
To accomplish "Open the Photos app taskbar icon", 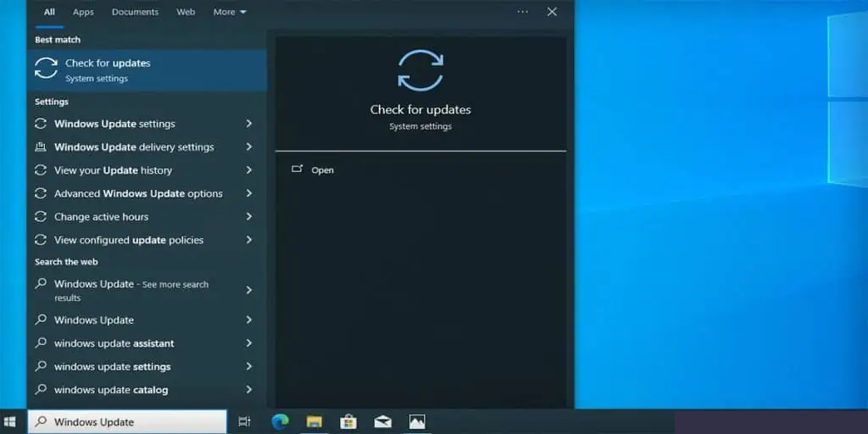I will tap(417, 421).
